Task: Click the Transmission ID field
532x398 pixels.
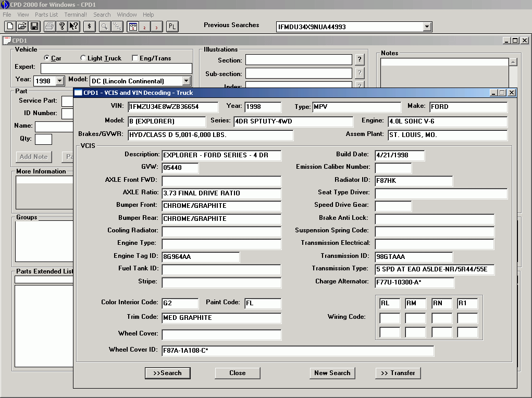Action: click(414, 257)
